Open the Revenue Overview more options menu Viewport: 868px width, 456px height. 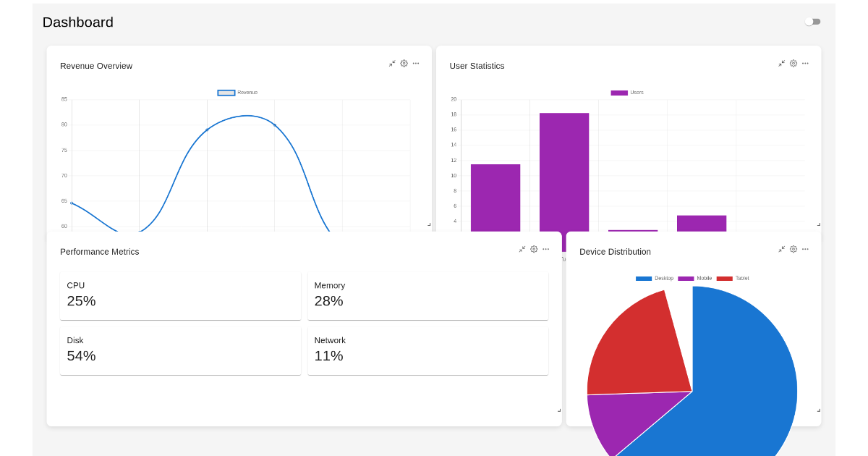pyautogui.click(x=415, y=63)
